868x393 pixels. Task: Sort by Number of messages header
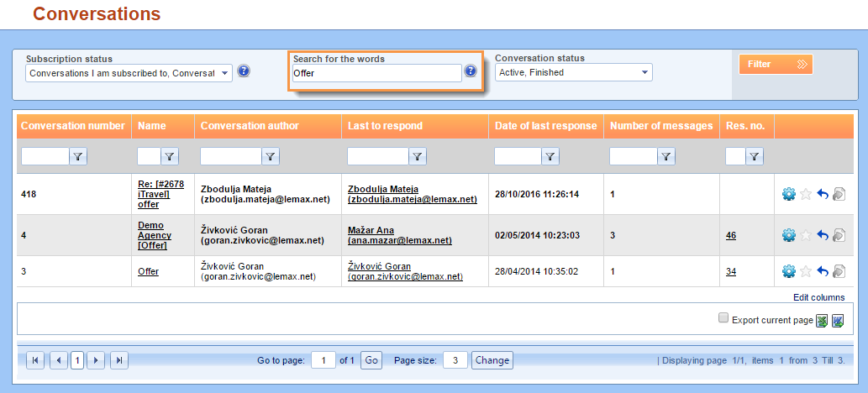(x=661, y=126)
